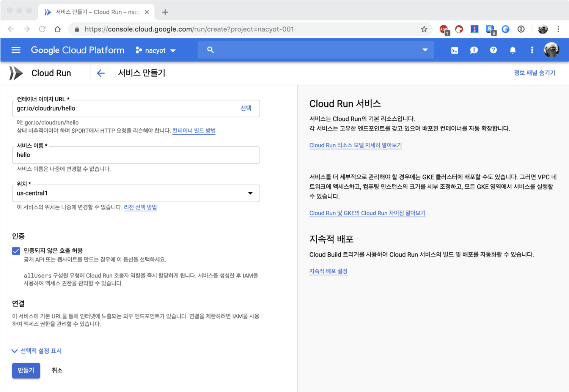Open a new browser tab
This screenshot has width=569, height=392.
pos(165,12)
